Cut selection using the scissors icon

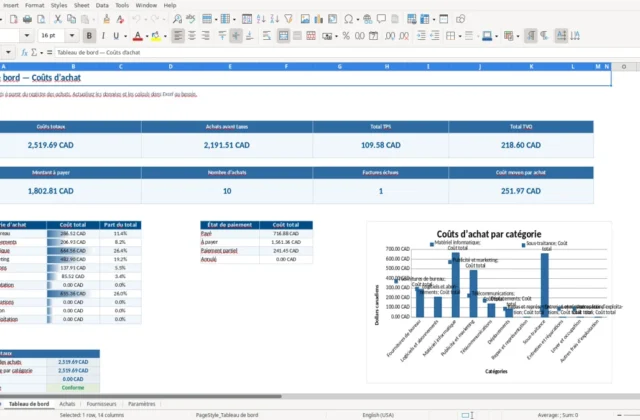58,19
